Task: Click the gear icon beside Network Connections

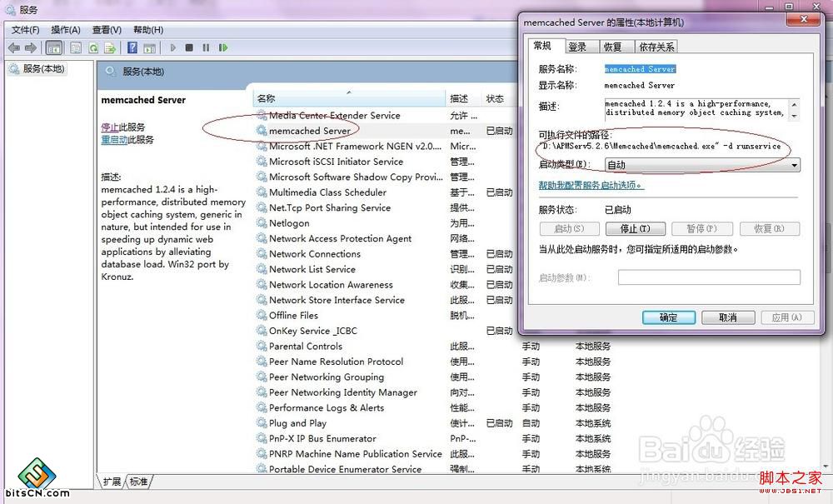Action: coord(262,254)
